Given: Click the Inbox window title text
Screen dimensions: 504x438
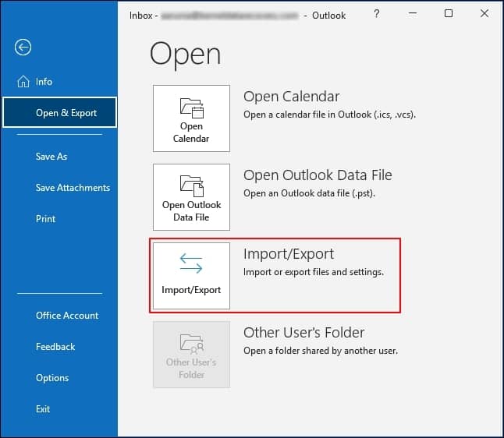Looking at the screenshot, I should [237, 16].
